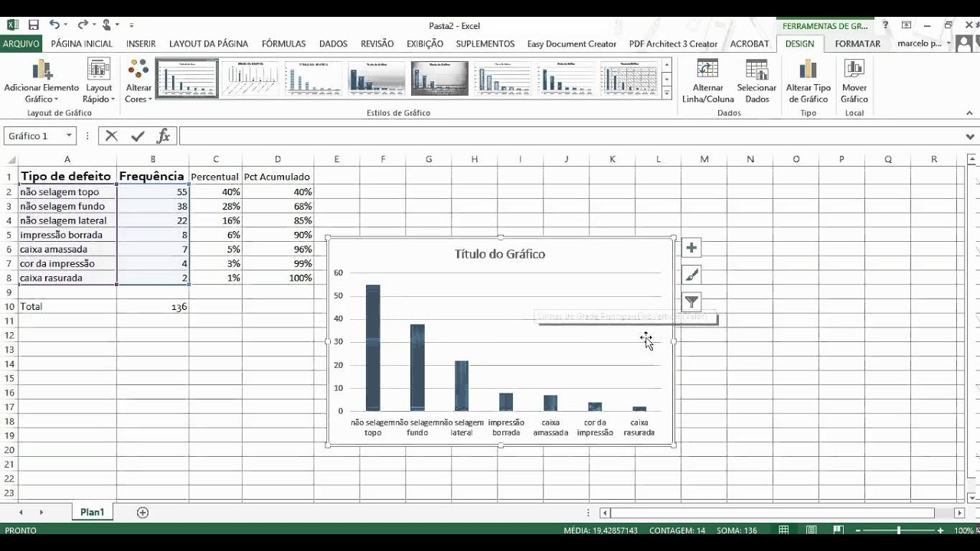Switch to Page Break Preview in status bar
The image size is (980, 551).
coord(838,530)
